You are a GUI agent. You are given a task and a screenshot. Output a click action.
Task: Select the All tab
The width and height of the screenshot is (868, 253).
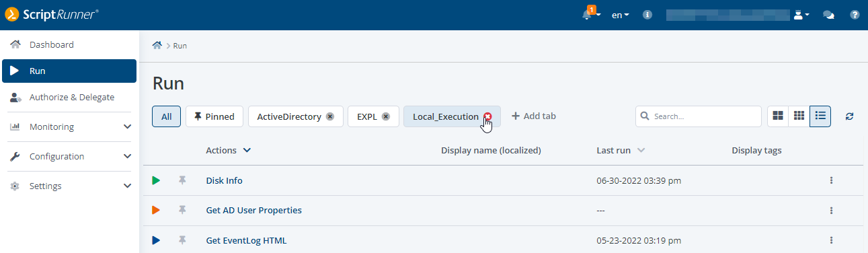(x=167, y=116)
